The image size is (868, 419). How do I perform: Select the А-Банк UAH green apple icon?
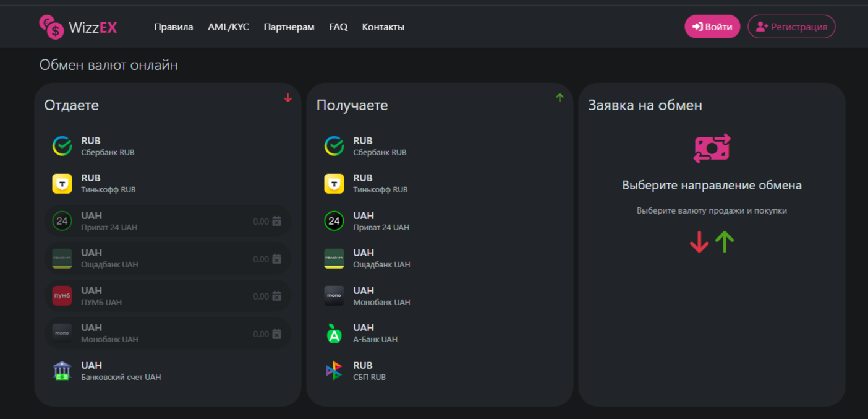click(334, 334)
